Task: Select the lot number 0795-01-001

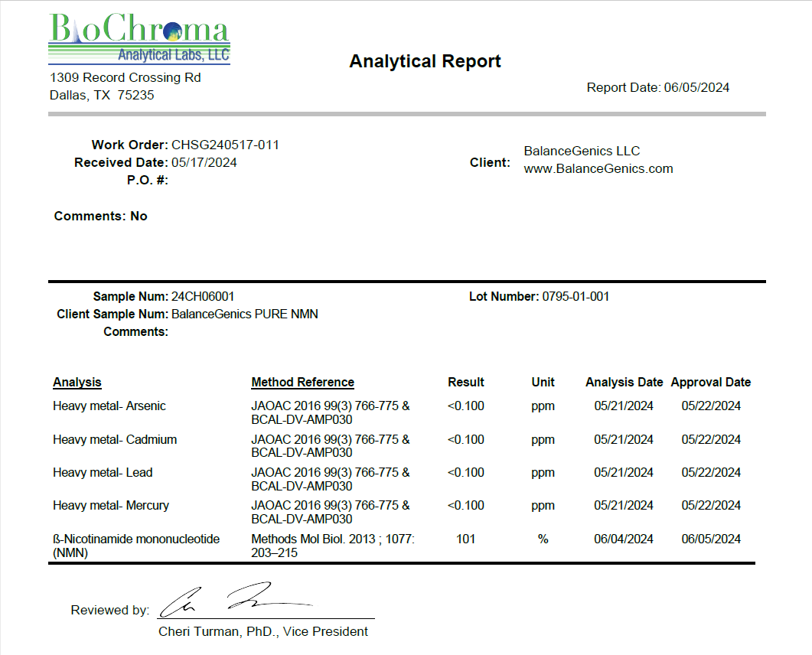Action: coord(576,297)
